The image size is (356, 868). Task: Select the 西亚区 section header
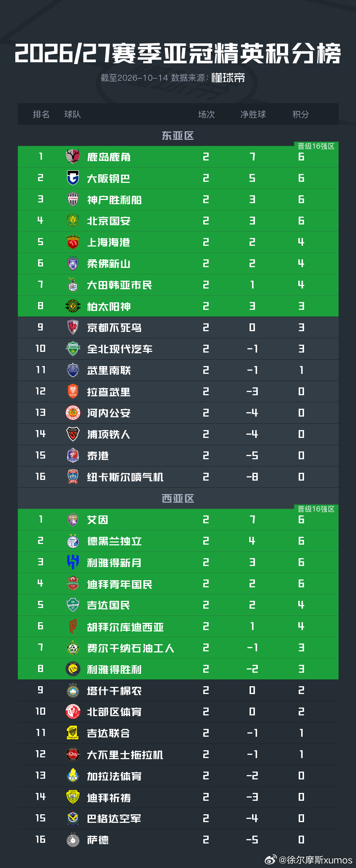[178, 498]
